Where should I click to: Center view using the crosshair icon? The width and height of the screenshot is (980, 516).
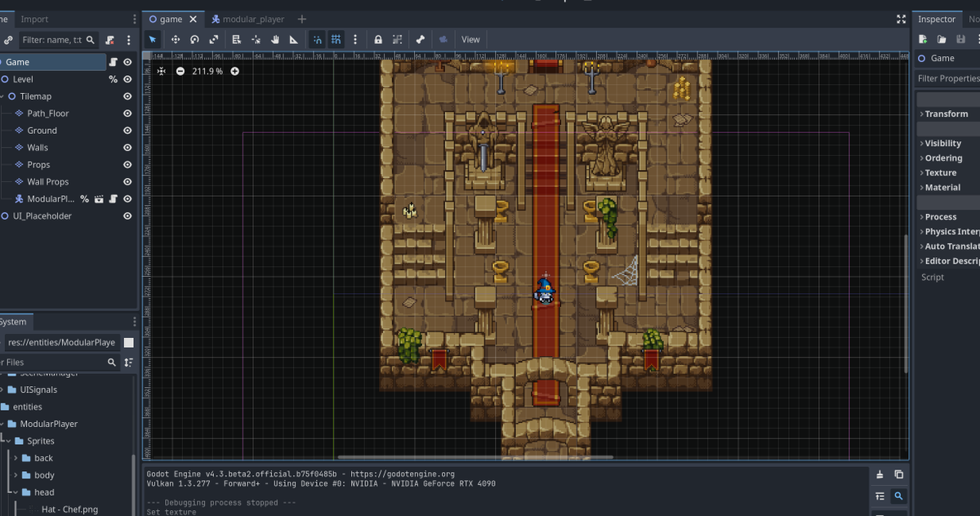[162, 71]
